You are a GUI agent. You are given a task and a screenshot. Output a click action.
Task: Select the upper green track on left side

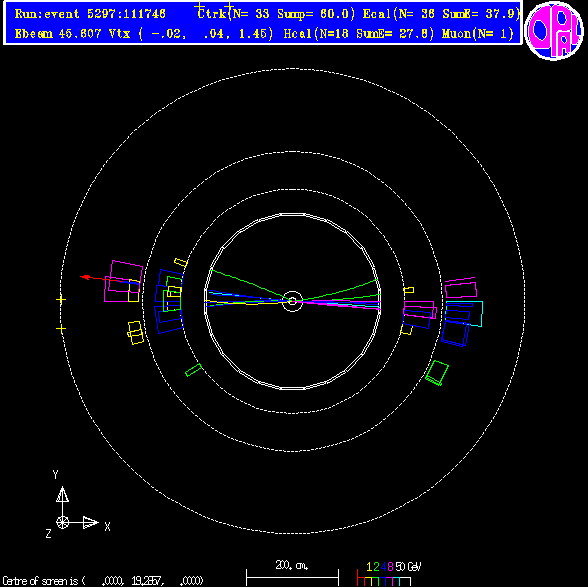click(x=248, y=285)
